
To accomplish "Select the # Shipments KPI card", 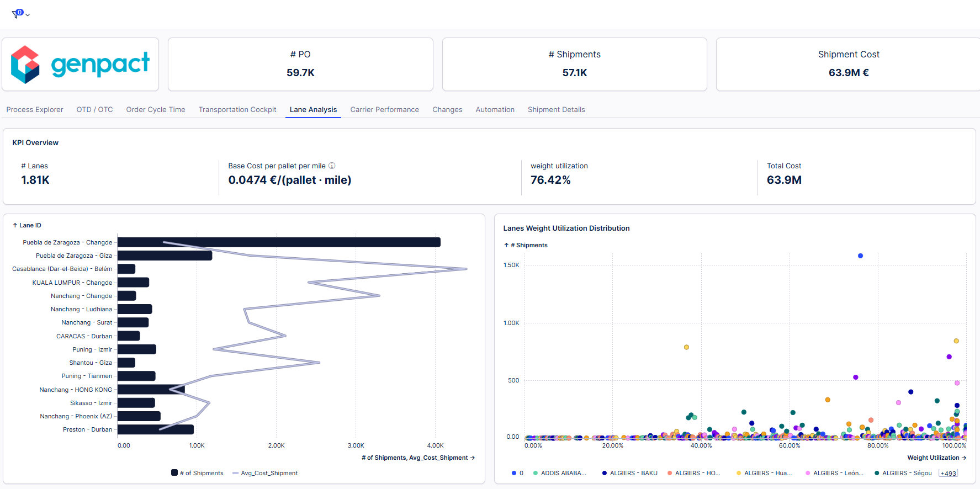I will point(574,64).
